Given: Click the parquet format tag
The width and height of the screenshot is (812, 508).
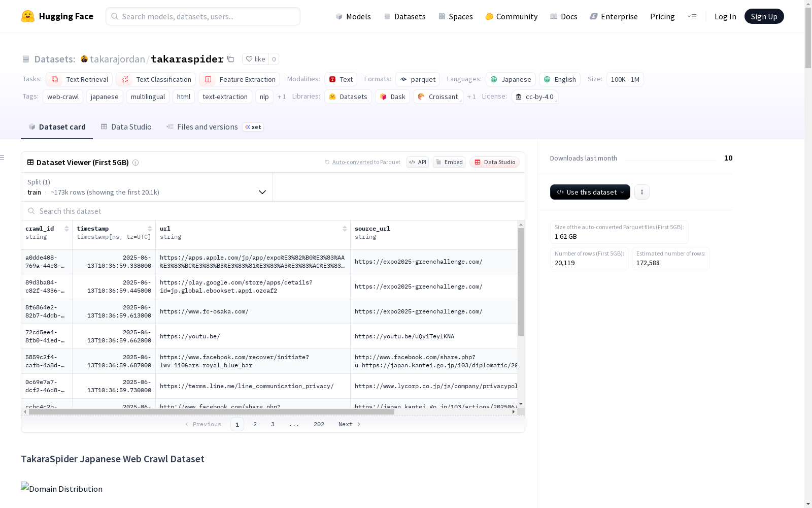Looking at the screenshot, I should [418, 79].
